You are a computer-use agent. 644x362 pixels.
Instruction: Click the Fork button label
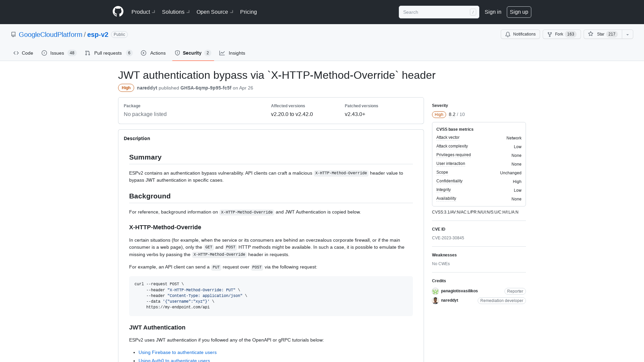[559, 34]
